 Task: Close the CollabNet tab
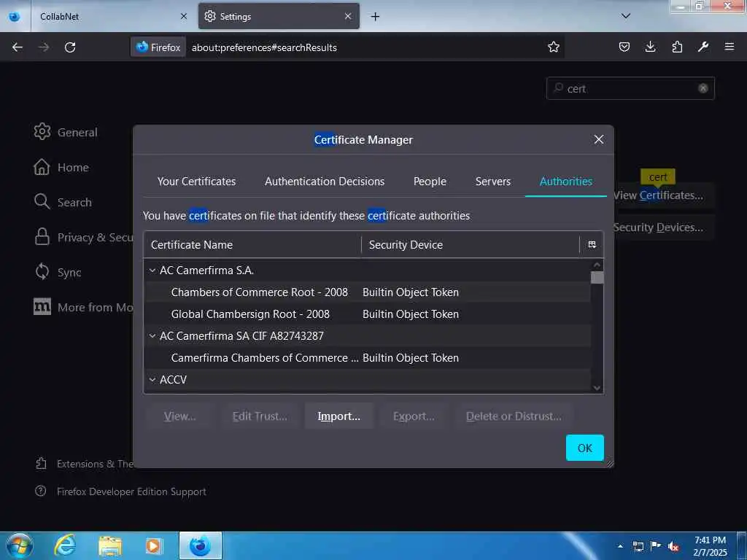tap(184, 16)
